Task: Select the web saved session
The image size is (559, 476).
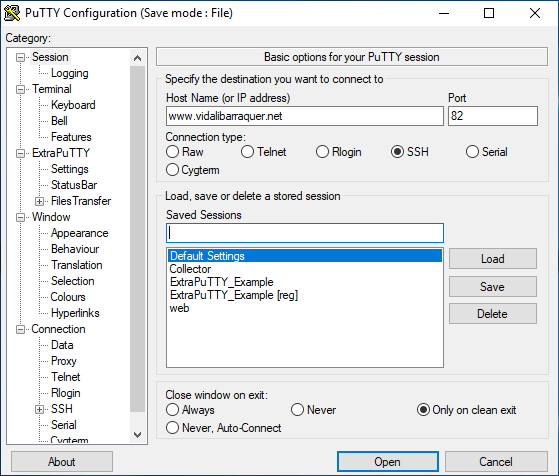Action: (305, 308)
